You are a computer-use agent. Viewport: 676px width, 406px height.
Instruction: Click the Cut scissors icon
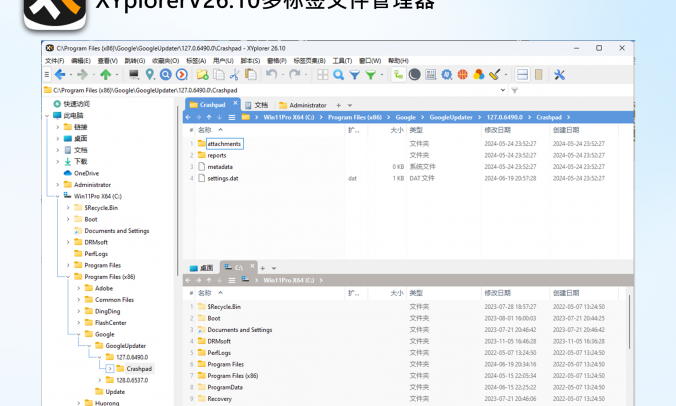pyautogui.click(x=235, y=75)
